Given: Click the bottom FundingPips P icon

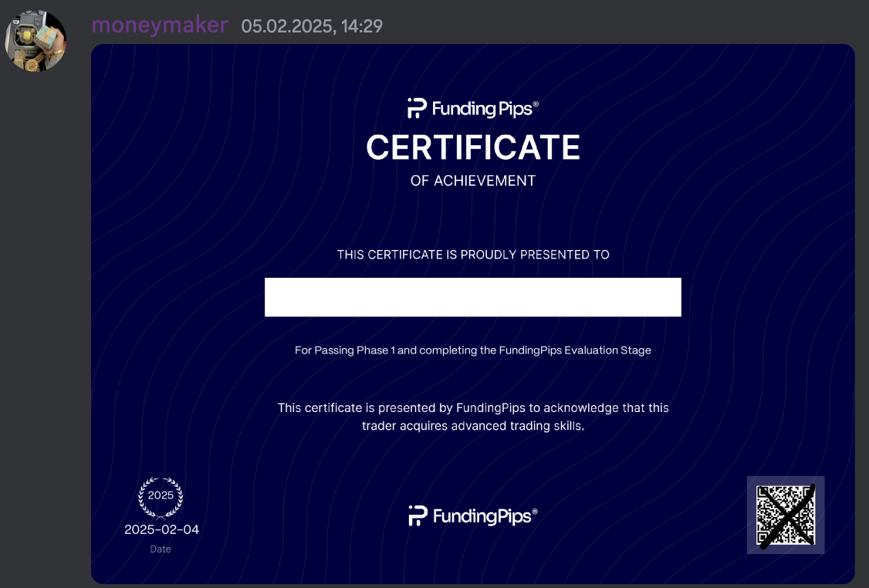Looking at the screenshot, I should click(418, 515).
